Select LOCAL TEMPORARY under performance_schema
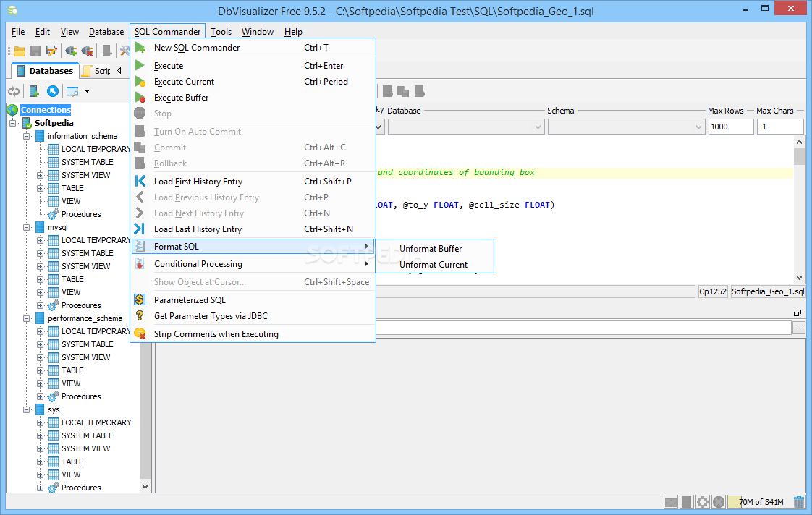This screenshot has height=515, width=812. [x=96, y=331]
